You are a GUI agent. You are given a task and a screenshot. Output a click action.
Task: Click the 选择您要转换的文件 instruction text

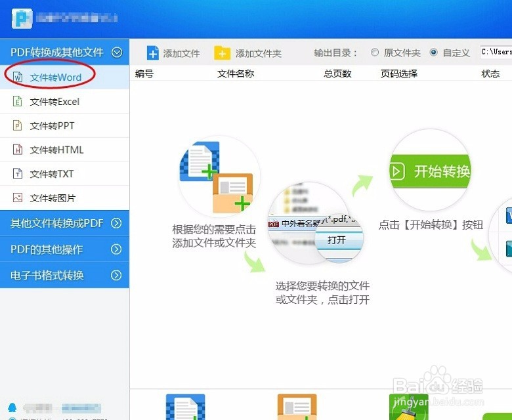pos(322,286)
